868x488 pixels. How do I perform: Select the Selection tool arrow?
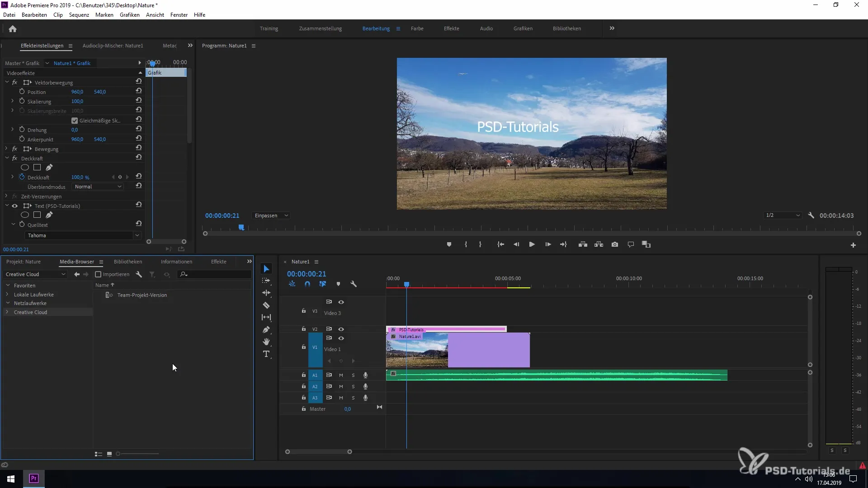pos(266,269)
